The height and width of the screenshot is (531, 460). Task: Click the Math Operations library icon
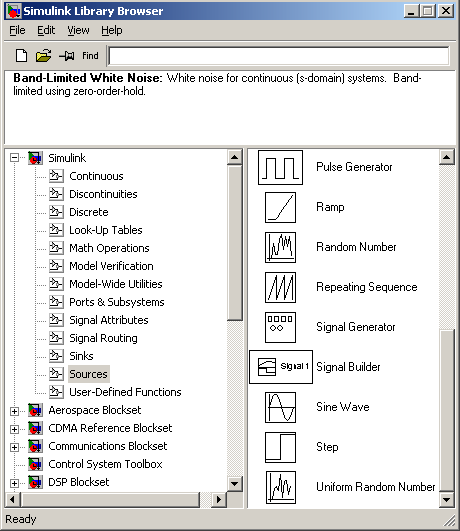coord(56,248)
